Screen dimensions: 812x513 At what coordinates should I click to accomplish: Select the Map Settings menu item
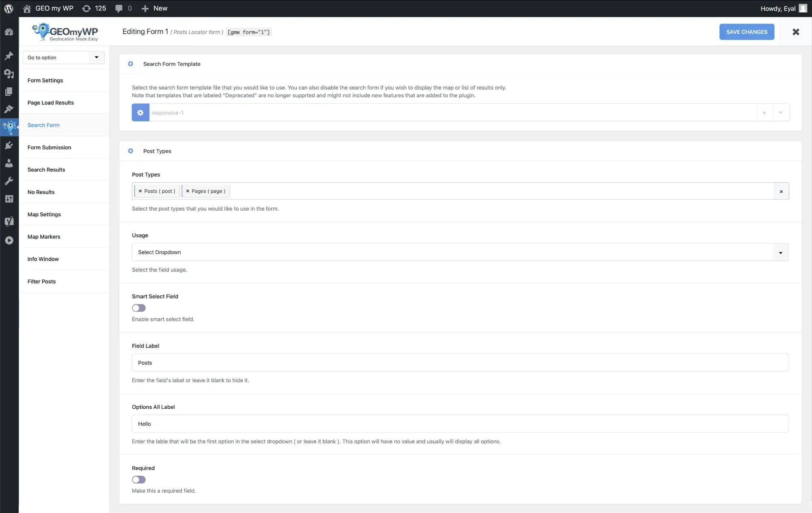[x=44, y=214]
